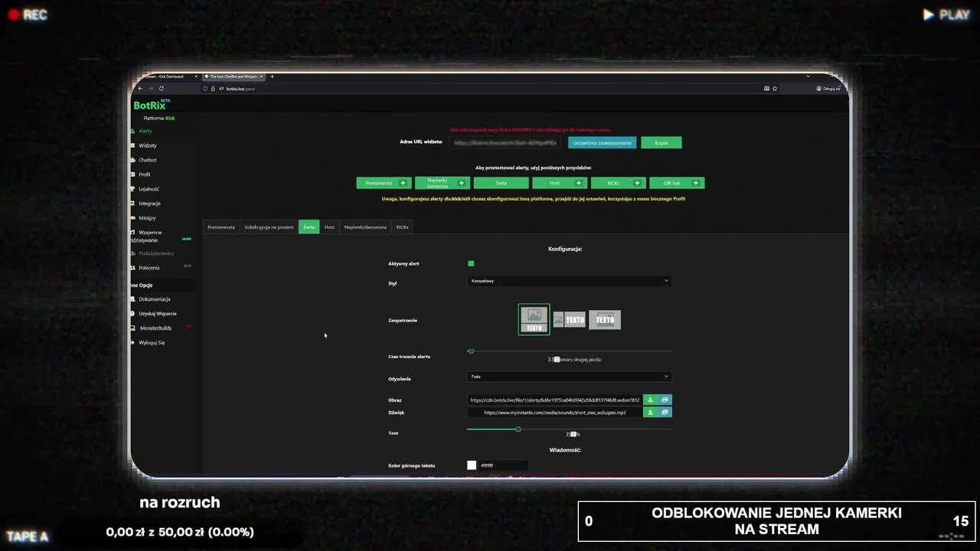Switch to the KICKs tab

point(402,227)
